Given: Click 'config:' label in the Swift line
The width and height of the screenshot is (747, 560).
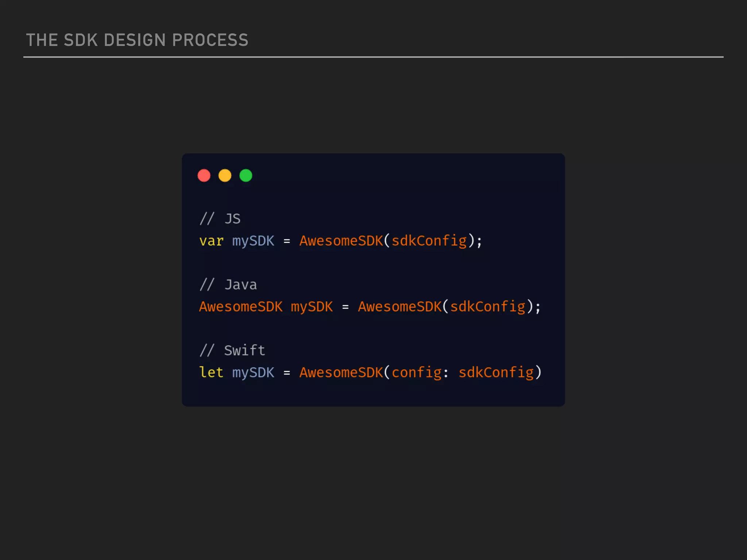Looking at the screenshot, I should click(420, 373).
